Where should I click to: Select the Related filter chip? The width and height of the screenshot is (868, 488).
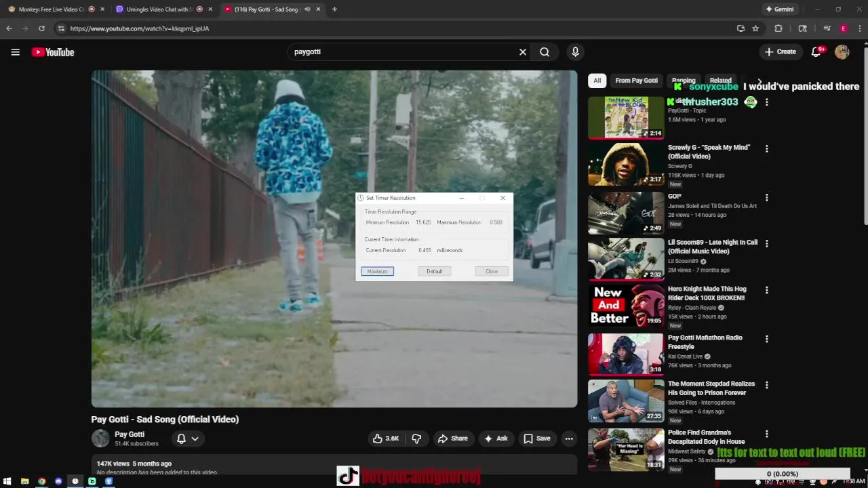coord(720,81)
